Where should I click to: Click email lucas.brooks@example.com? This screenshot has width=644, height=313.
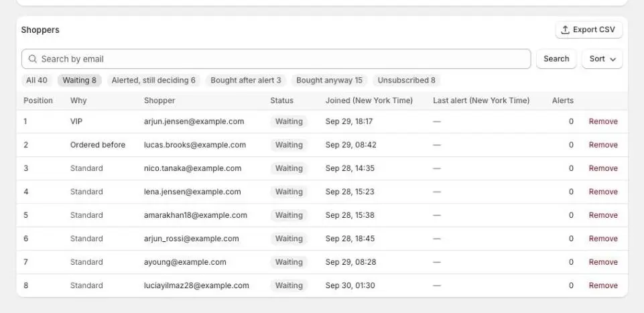point(195,145)
